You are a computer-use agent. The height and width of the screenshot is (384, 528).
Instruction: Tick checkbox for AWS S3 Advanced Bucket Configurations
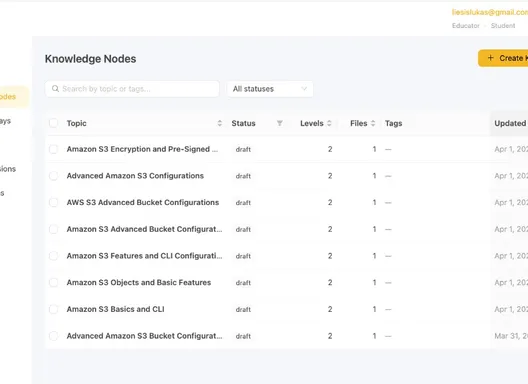tap(53, 202)
